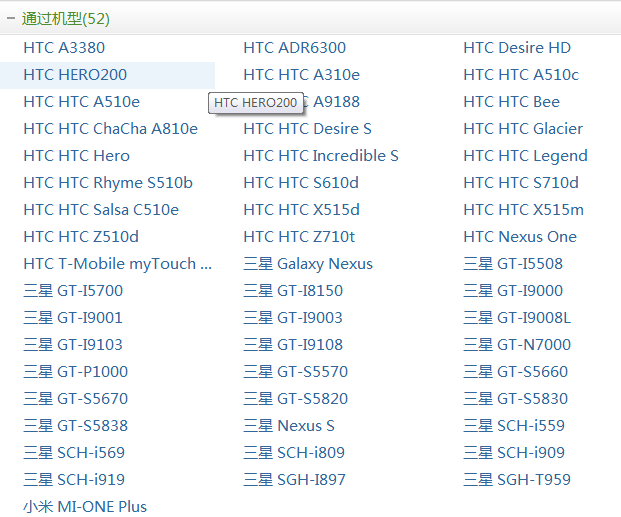This screenshot has width=621, height=517.
Task: Select HTC HTC Rhyme S510b
Action: 108,183
